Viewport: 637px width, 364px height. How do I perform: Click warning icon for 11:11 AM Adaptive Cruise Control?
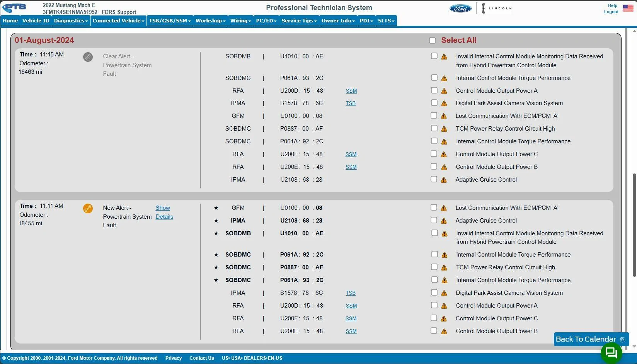[444, 221]
